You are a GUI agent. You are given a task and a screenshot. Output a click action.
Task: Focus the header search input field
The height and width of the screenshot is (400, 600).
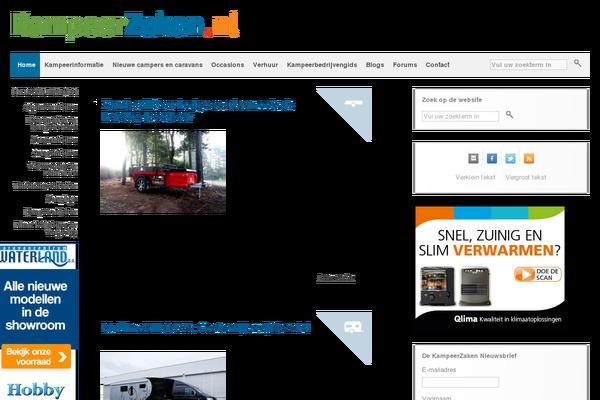tap(528, 64)
